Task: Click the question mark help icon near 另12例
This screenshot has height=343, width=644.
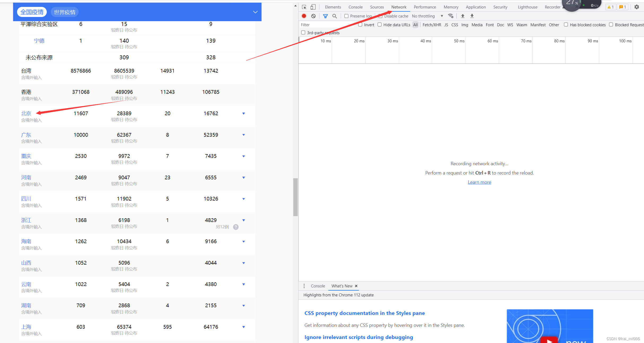Action: pos(236,227)
